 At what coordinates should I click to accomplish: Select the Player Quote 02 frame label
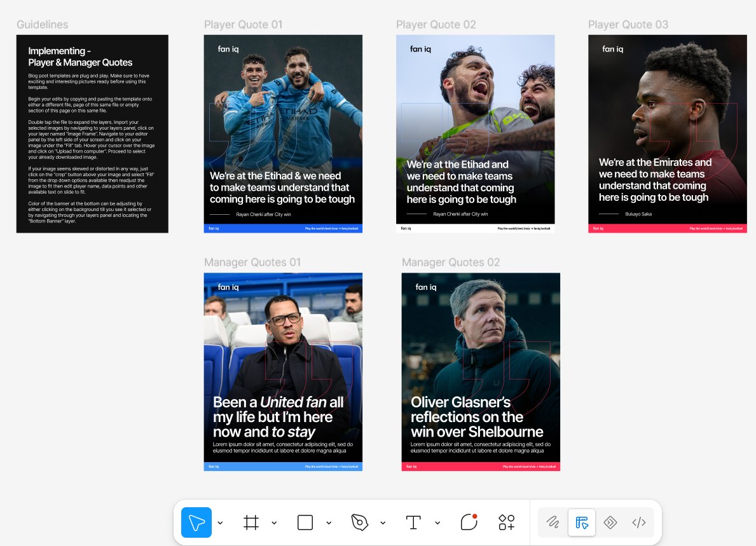click(x=436, y=25)
